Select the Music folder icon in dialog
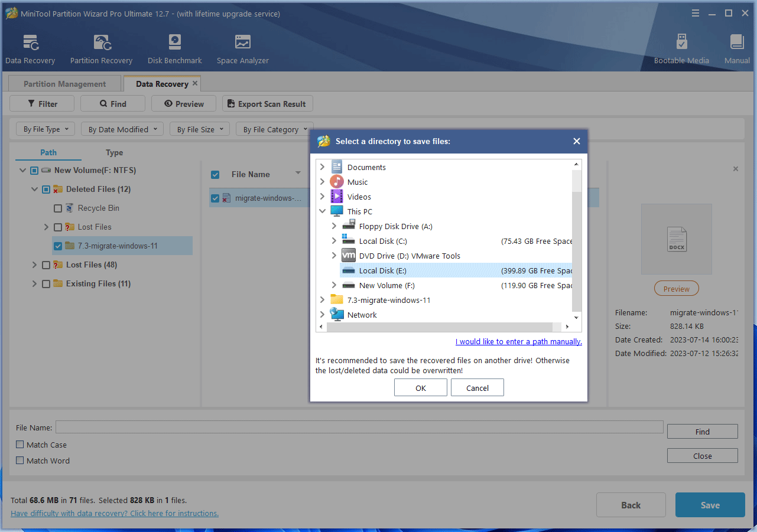The width and height of the screenshot is (757, 532). (337, 182)
